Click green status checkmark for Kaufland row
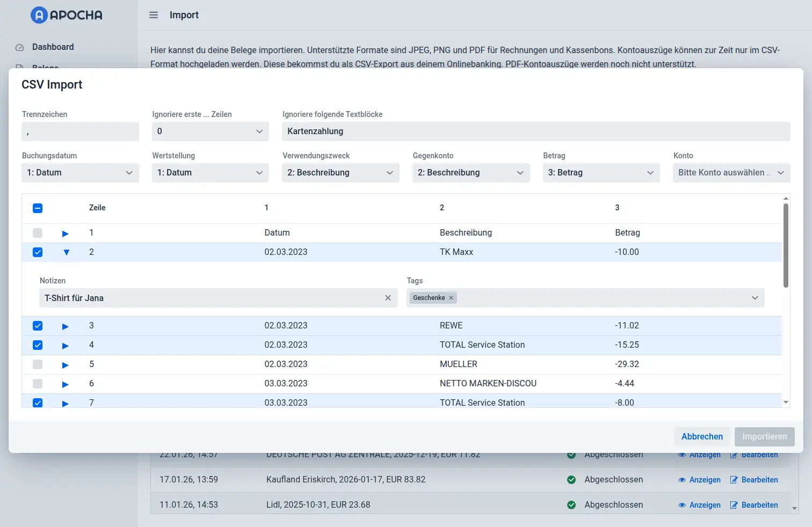The image size is (812, 527). (571, 480)
